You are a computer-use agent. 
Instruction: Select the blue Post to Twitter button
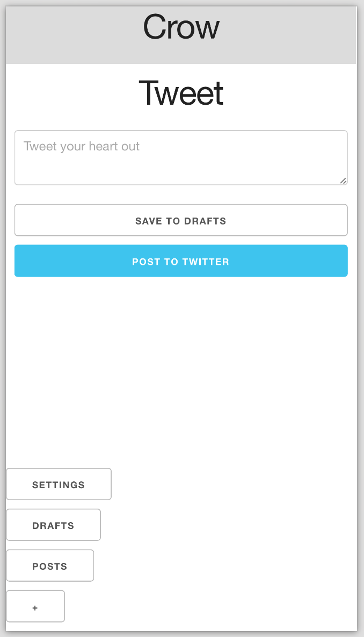pos(181,261)
